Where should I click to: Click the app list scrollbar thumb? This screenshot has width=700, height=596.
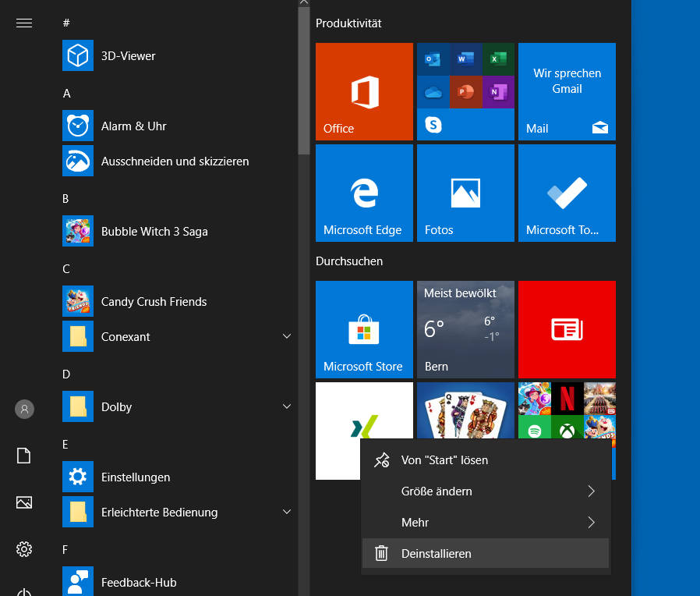coord(304,80)
